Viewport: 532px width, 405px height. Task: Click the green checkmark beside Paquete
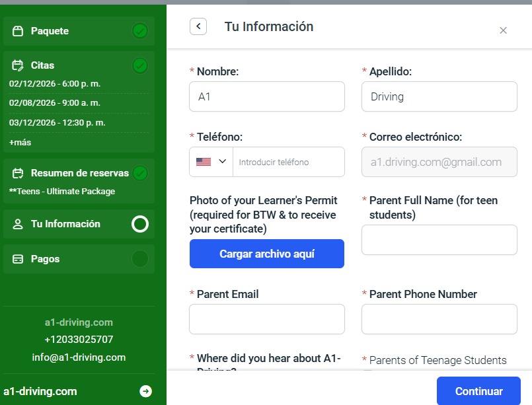pos(140,31)
